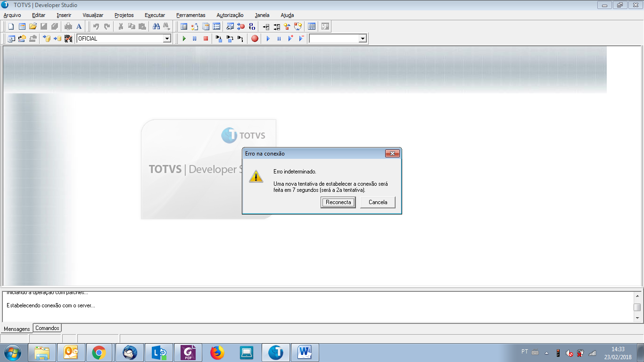Click the circular yellow and red nodes icon
This screenshot has width=644, height=362.
point(297,26)
